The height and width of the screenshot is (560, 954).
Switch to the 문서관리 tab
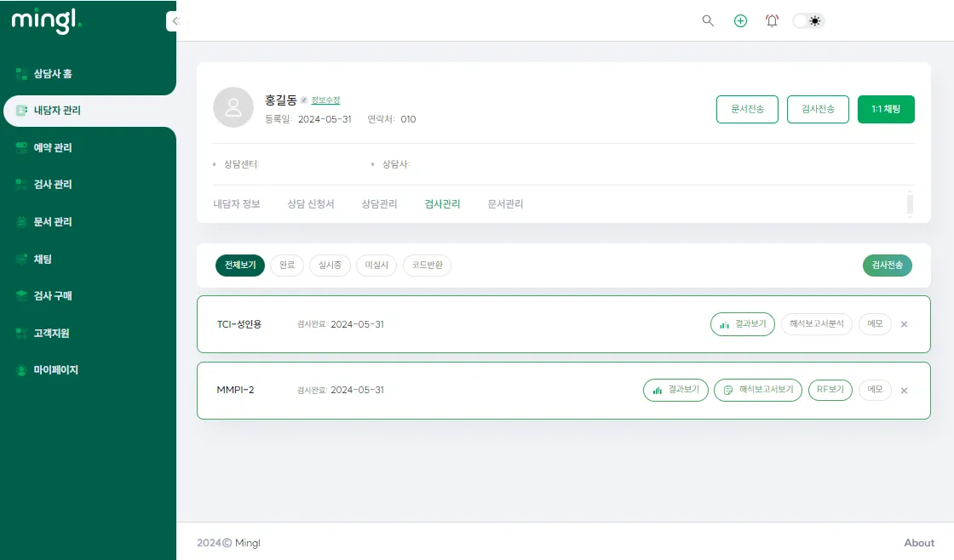coord(505,204)
